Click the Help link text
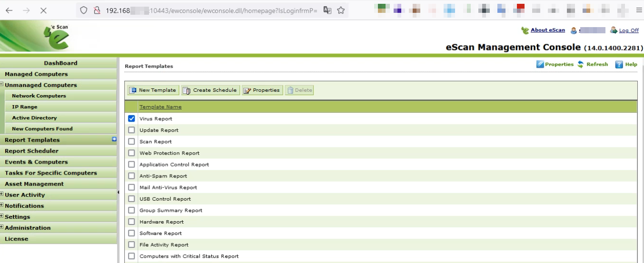 click(x=631, y=64)
